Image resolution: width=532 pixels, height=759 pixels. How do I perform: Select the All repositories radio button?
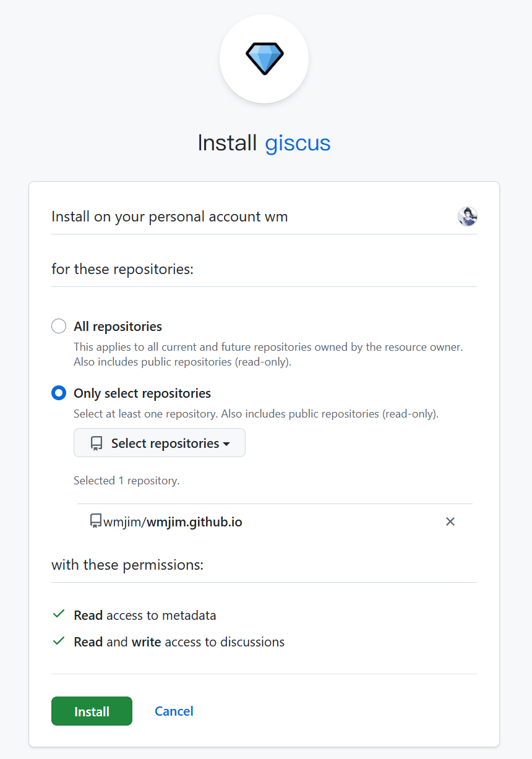(59, 326)
